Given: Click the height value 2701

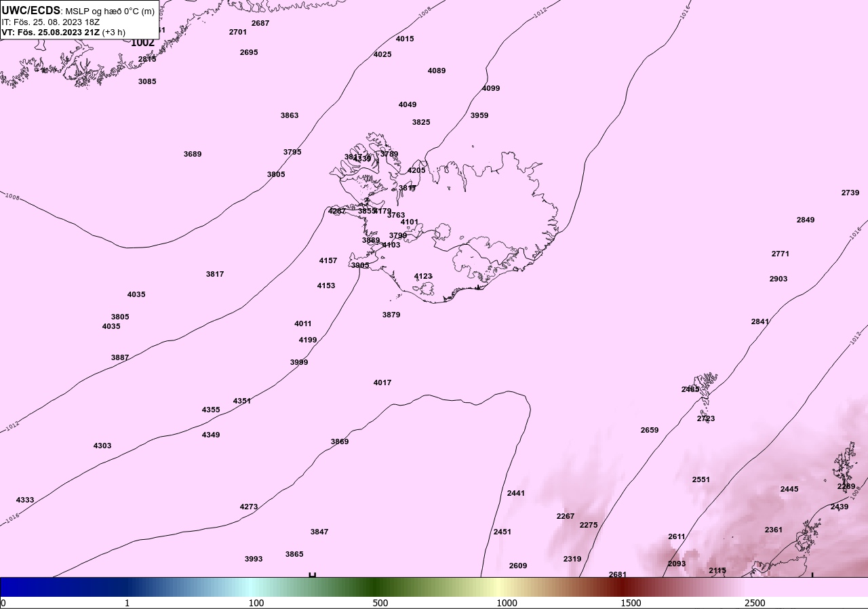Looking at the screenshot, I should coord(238,32).
